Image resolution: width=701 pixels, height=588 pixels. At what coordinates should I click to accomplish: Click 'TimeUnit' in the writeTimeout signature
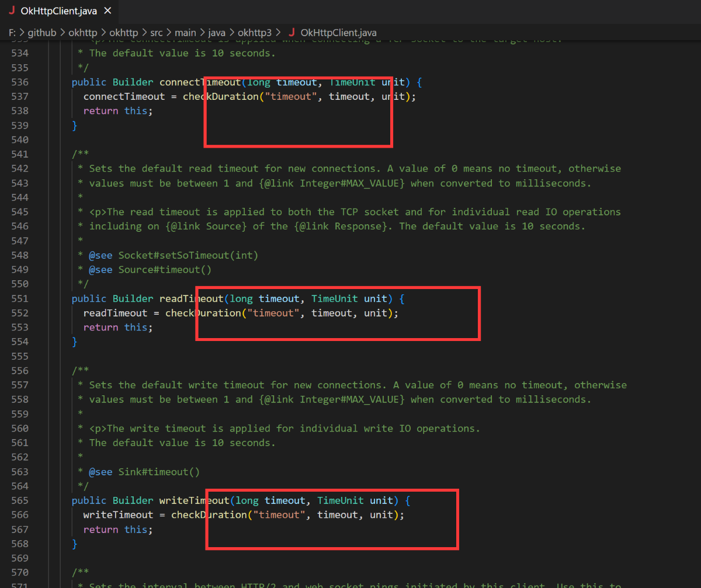click(x=341, y=500)
